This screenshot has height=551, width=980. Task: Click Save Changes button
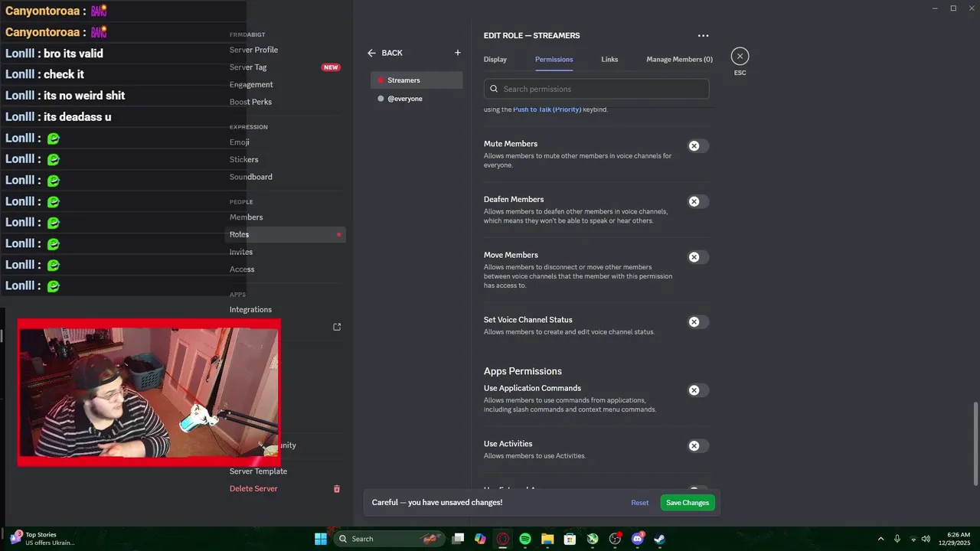688,503
